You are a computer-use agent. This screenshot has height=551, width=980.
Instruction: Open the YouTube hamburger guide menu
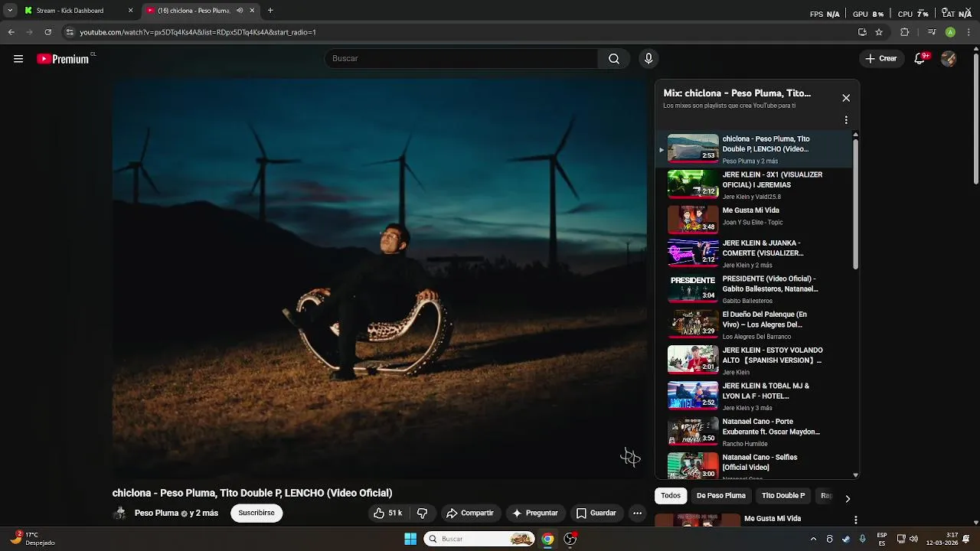(18, 59)
